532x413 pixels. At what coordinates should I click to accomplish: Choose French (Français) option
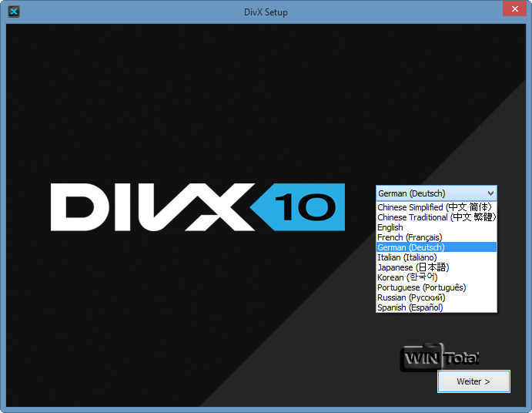[x=437, y=237]
